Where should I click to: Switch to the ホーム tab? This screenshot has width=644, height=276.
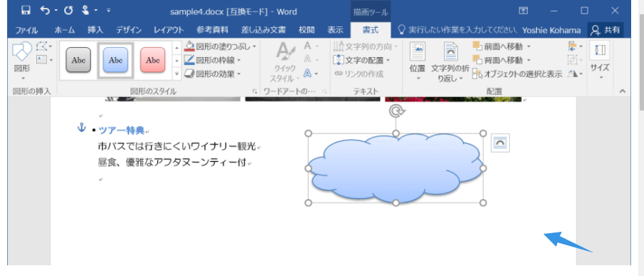[64, 30]
